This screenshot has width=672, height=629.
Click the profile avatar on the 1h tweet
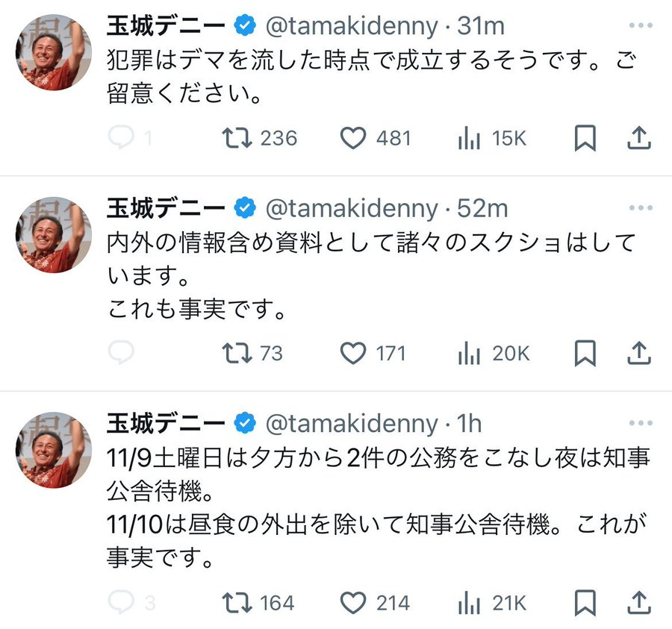tap(53, 448)
